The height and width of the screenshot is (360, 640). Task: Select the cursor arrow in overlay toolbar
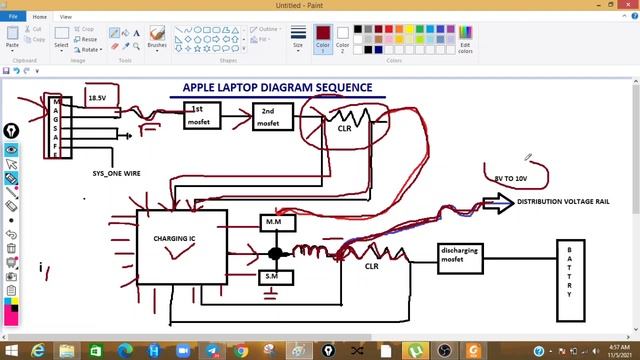(x=11, y=164)
